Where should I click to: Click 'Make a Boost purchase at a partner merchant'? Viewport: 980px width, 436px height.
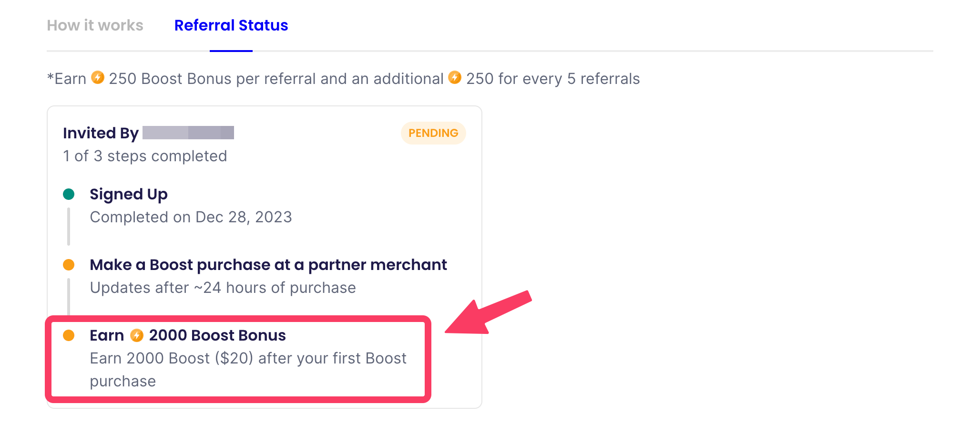click(x=268, y=265)
